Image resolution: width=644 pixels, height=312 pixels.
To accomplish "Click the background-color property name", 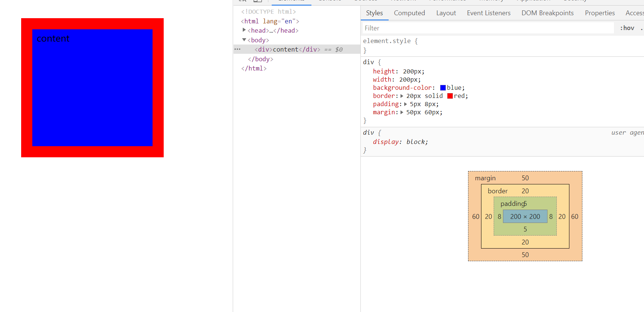I will tap(402, 88).
